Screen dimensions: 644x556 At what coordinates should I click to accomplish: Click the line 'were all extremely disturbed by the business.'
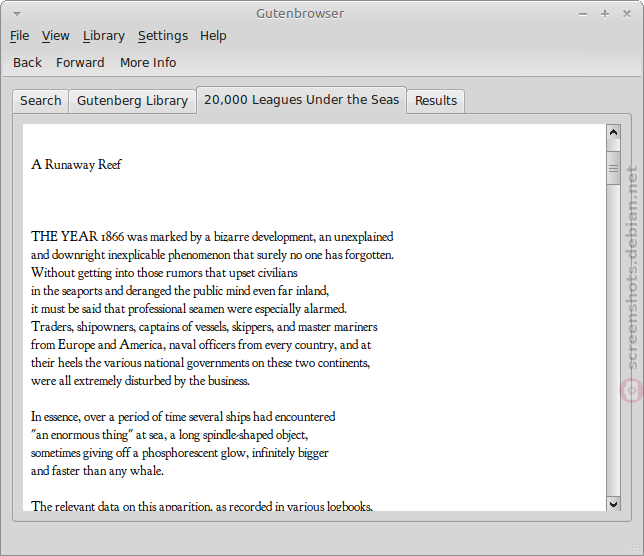(140, 381)
